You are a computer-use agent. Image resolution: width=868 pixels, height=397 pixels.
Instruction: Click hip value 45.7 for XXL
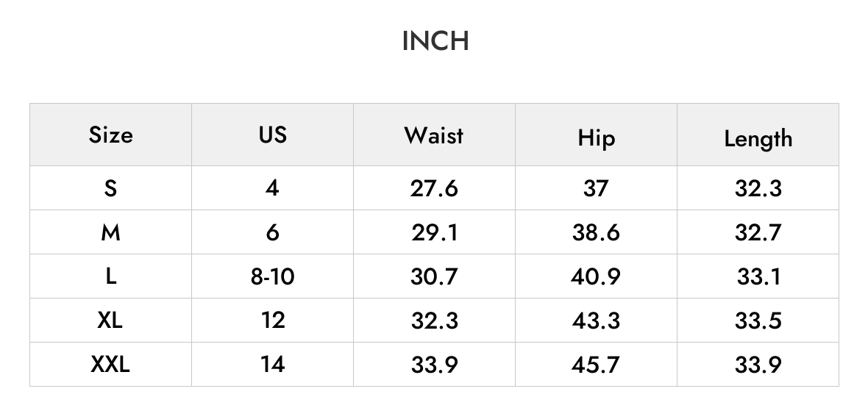[596, 365]
